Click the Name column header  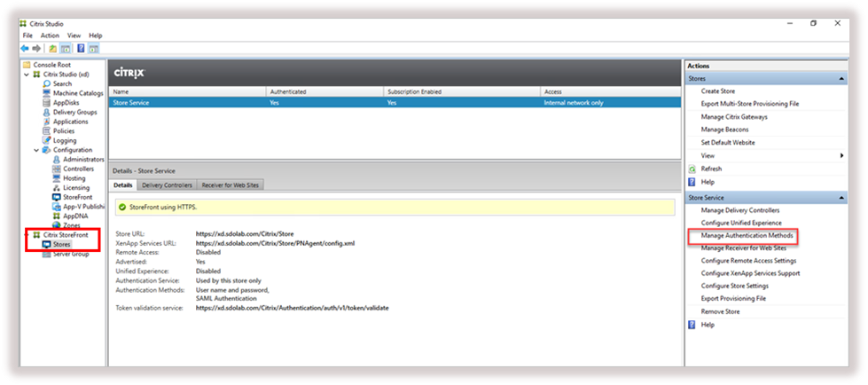(188, 92)
